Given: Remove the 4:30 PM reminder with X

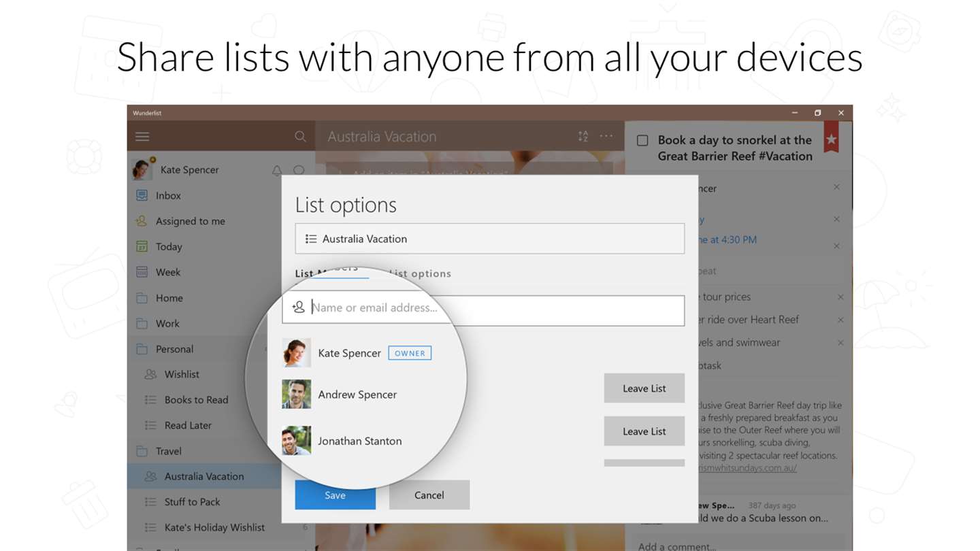Looking at the screenshot, I should [x=836, y=246].
